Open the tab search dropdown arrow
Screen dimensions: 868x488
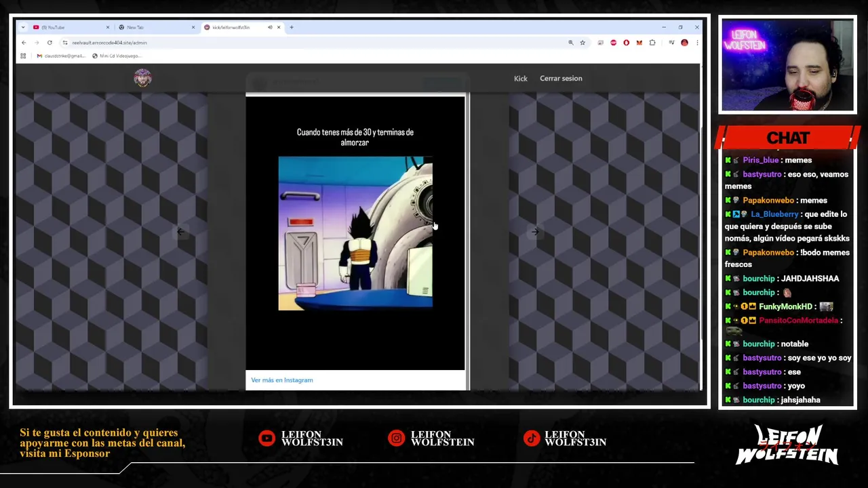tap(23, 27)
